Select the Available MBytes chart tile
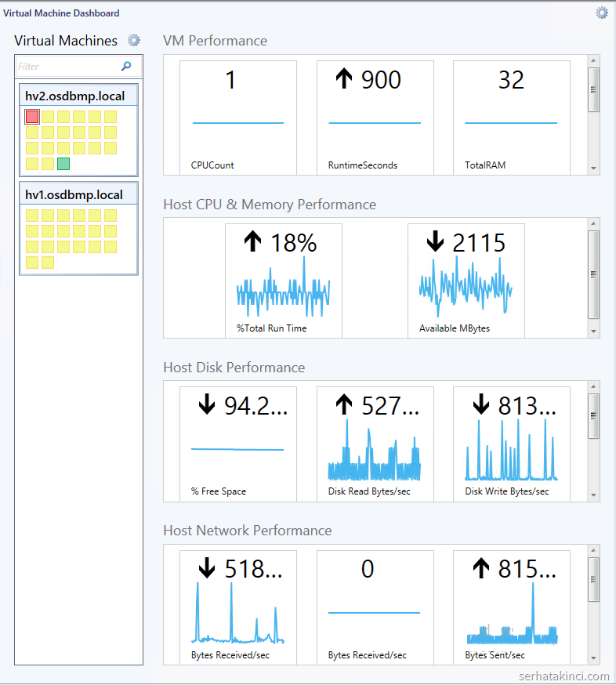This screenshot has width=616, height=685. click(x=466, y=281)
